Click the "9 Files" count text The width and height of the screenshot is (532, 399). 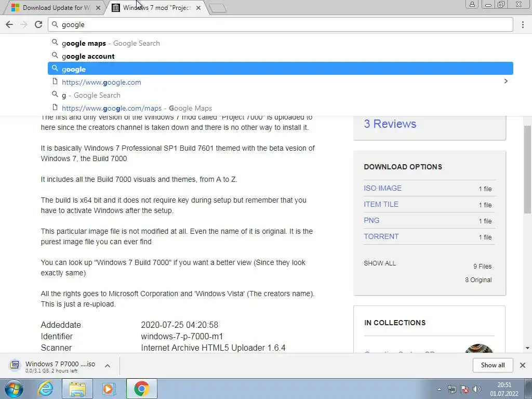(x=482, y=267)
